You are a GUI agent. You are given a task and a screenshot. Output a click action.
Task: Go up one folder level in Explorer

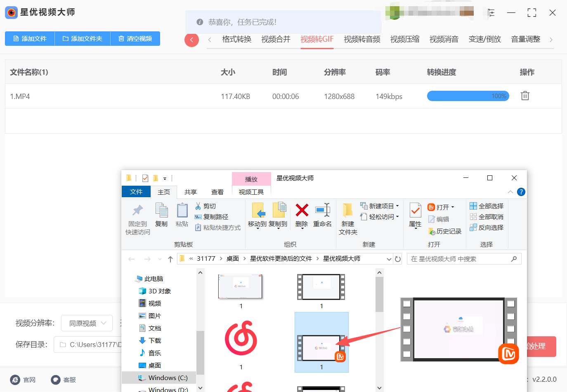click(170, 259)
